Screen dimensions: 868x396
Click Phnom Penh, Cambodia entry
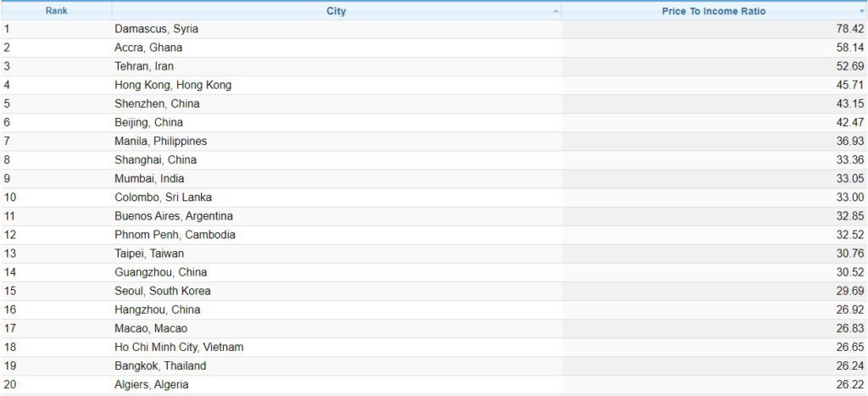[x=175, y=235]
